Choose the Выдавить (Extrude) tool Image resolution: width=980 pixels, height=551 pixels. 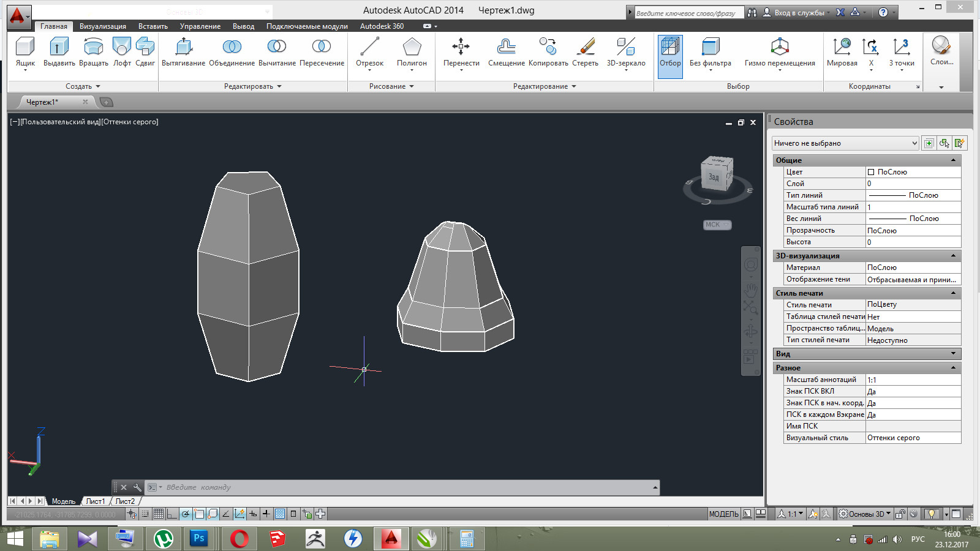pyautogui.click(x=59, y=52)
